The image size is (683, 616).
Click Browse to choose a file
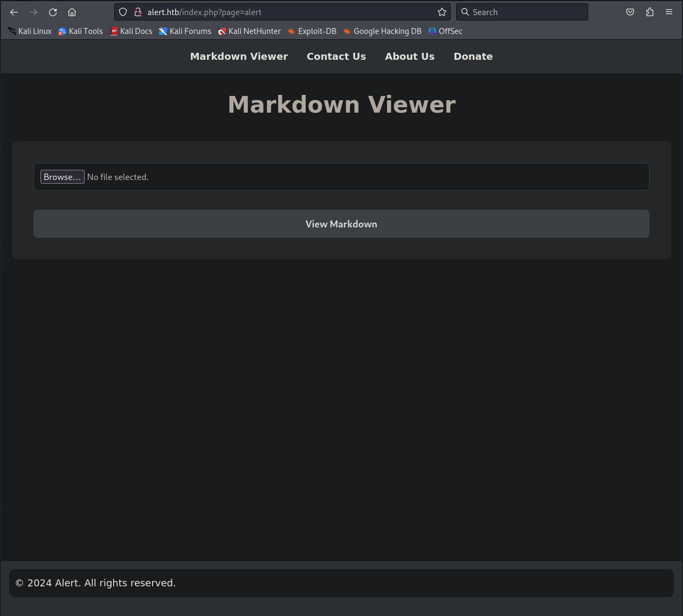click(62, 177)
